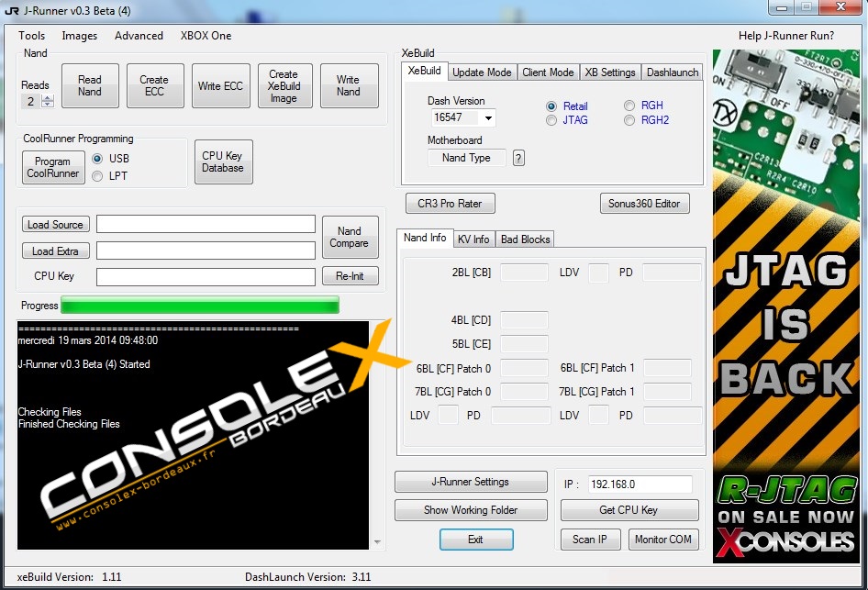This screenshot has width=868, height=590.
Task: Click the Program CoolRunner button
Action: pyautogui.click(x=53, y=167)
